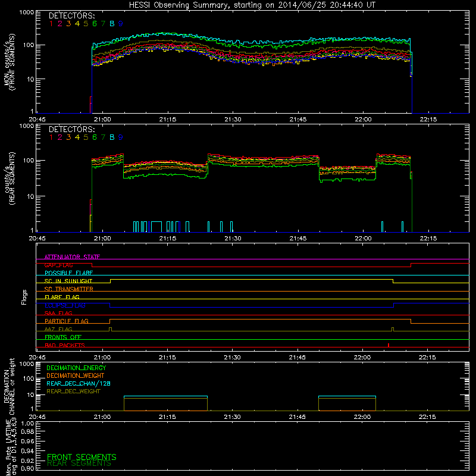
Task: Click the red BAD_PACKETS spike marker
Action: 389,345
